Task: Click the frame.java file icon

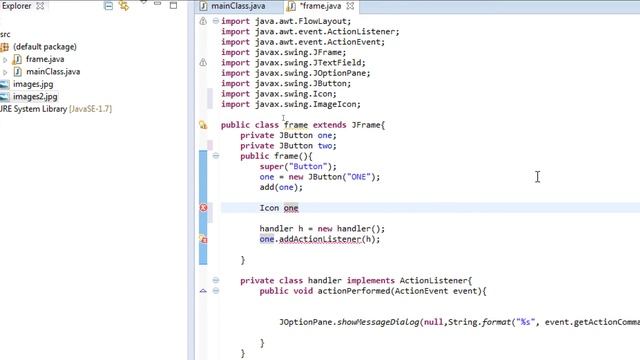Action: (17, 60)
